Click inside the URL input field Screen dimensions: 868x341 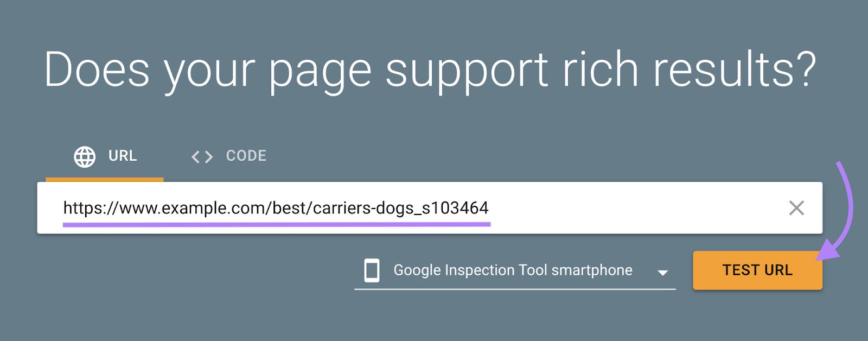380,208
